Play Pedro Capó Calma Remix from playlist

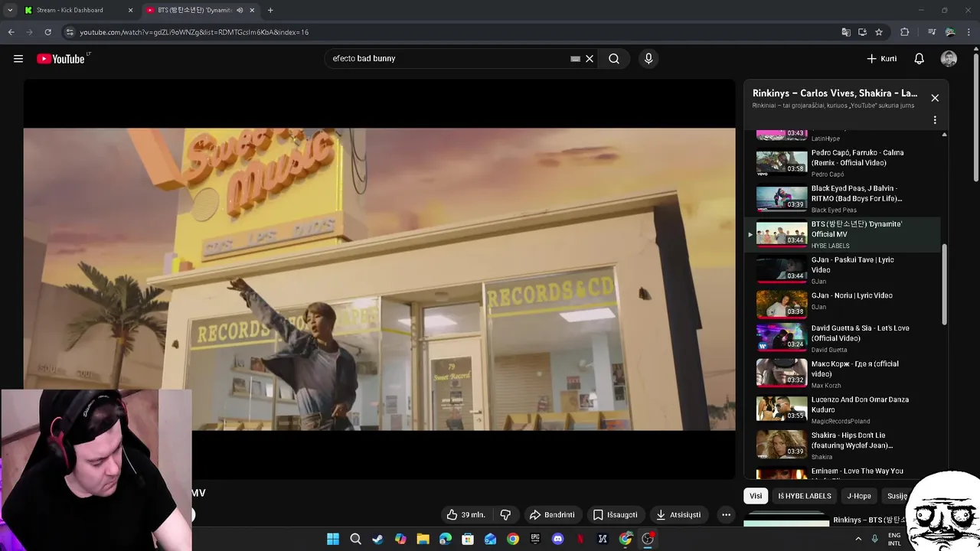click(843, 163)
